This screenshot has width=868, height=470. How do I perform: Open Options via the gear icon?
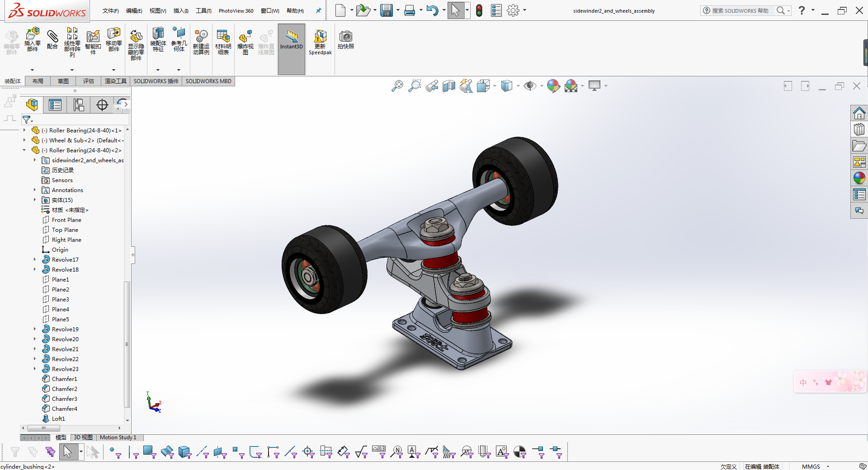click(x=513, y=10)
